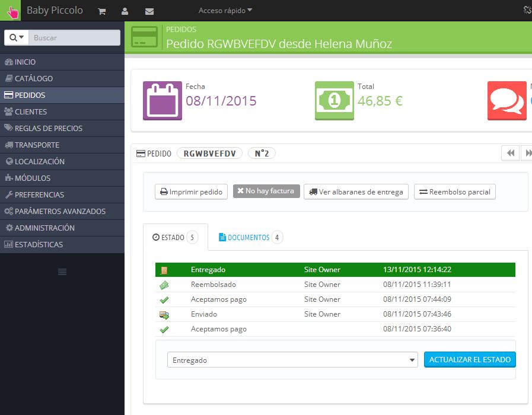
Task: Open CLIENTES in the sidebar
Action: 62,112
